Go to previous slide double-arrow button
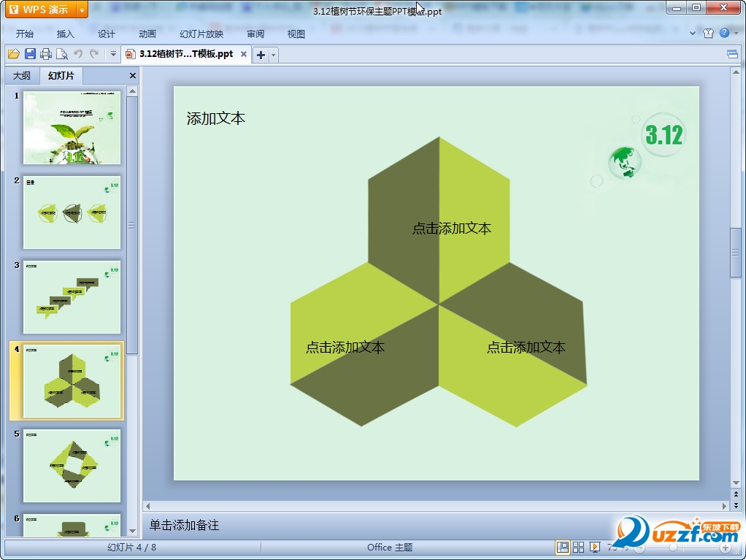Image resolution: width=746 pixels, height=560 pixels. point(736,495)
